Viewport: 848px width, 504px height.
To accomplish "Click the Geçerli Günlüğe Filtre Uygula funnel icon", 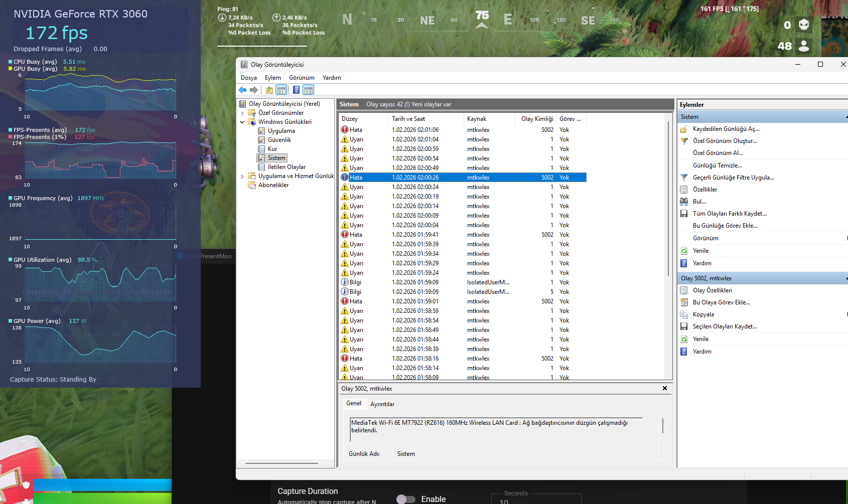I will coord(683,178).
